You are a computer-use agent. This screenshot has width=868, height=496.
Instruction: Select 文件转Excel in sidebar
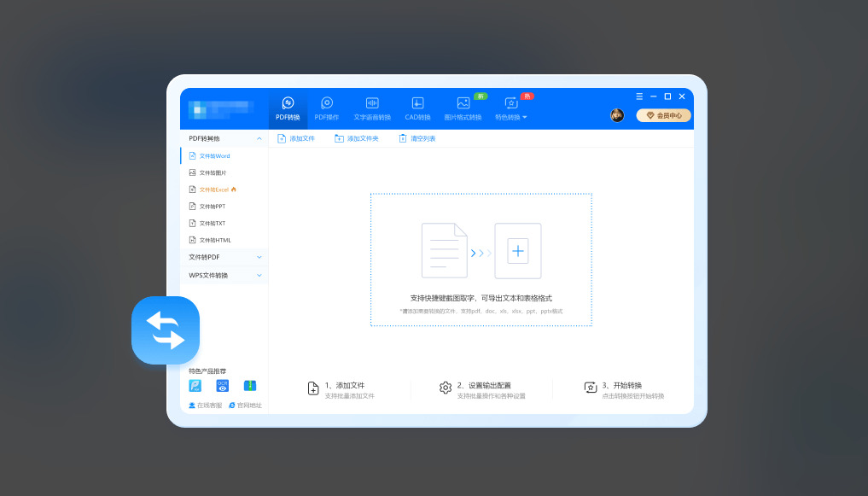click(224, 190)
